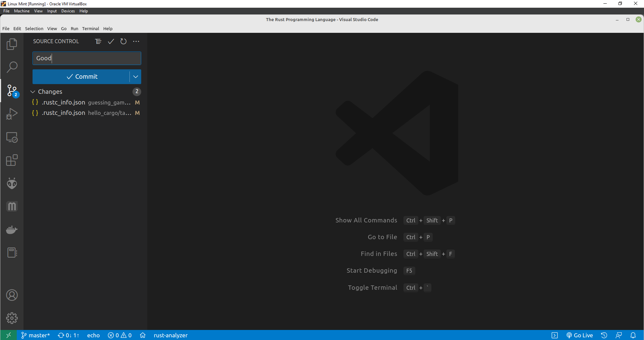This screenshot has height=340, width=644.
Task: Open the Go menu
Action: (64, 28)
